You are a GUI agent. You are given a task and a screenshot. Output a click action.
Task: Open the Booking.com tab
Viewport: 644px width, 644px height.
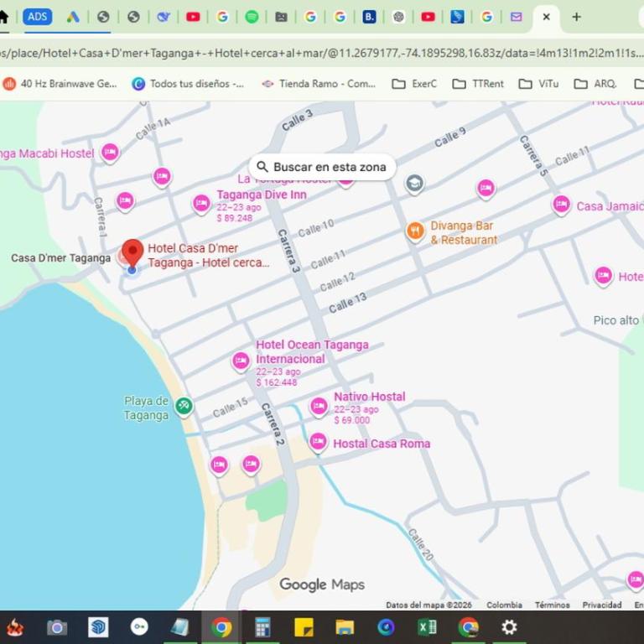point(369,17)
